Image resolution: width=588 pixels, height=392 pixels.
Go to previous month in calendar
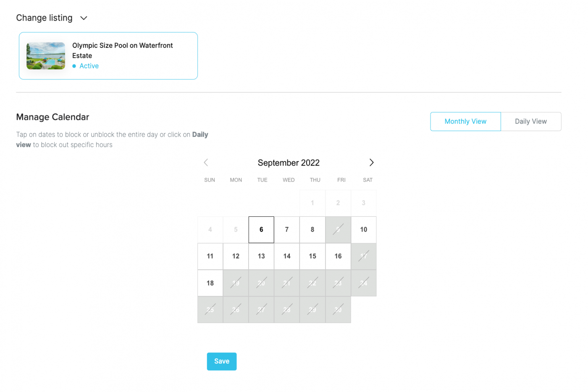206,163
